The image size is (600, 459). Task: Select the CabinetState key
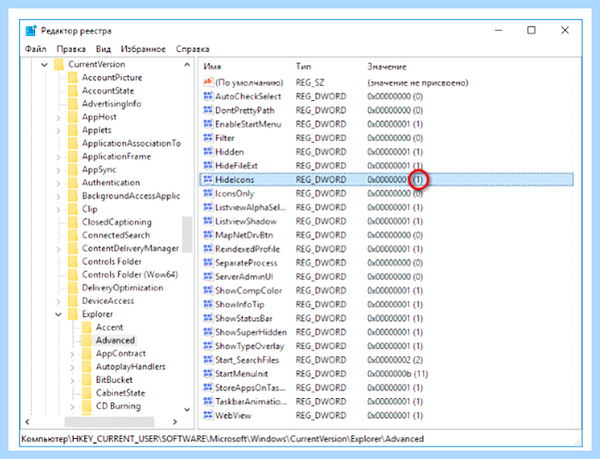point(121,393)
